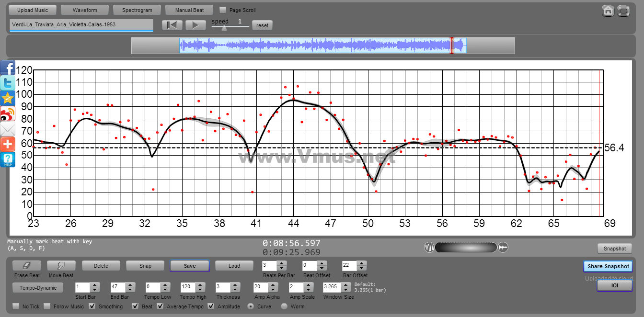Select the Move Beat tool
This screenshot has width=644, height=317.
61,266
